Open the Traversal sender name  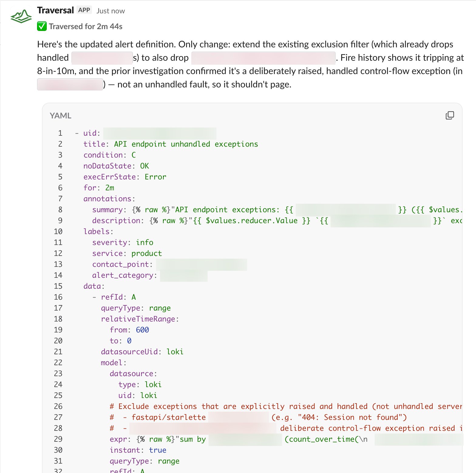56,10
